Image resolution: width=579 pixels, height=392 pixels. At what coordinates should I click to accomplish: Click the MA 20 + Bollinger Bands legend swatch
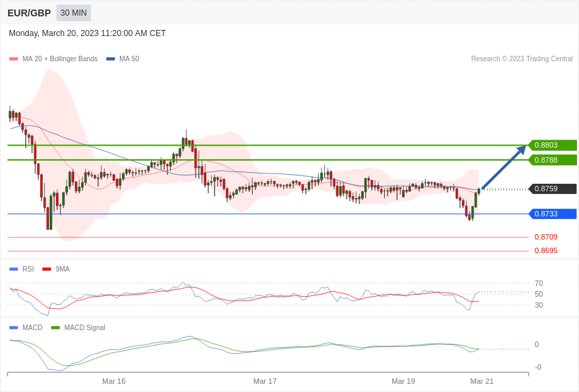point(14,59)
